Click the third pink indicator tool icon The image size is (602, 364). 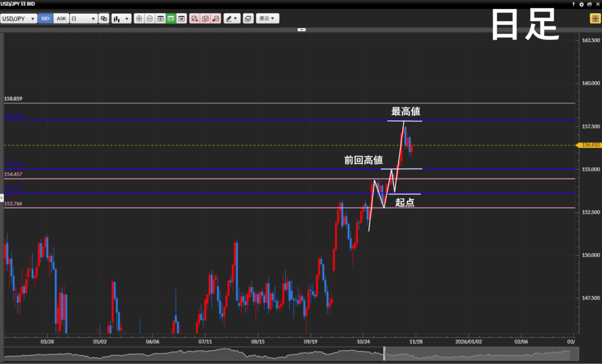pos(216,18)
